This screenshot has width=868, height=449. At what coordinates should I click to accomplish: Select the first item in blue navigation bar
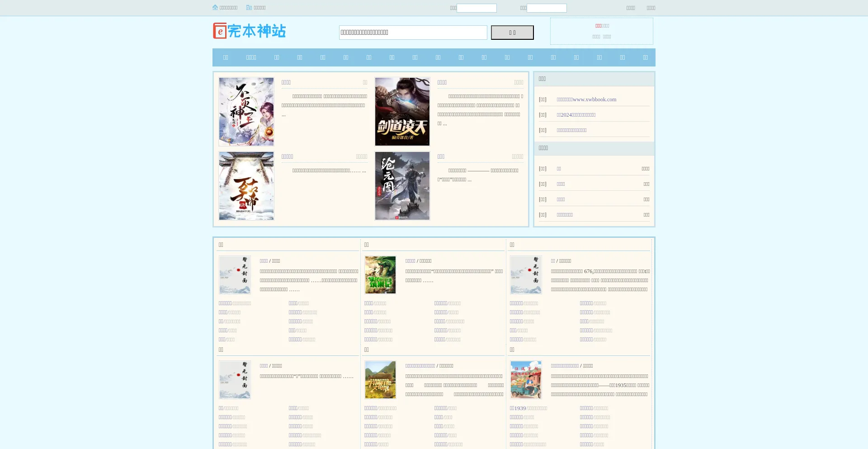pos(226,57)
